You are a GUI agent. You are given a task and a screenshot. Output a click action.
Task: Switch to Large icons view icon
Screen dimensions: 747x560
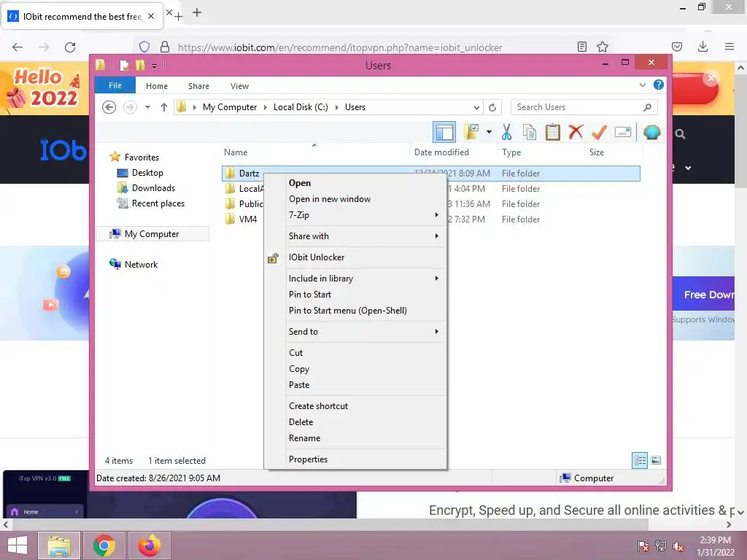pos(656,460)
